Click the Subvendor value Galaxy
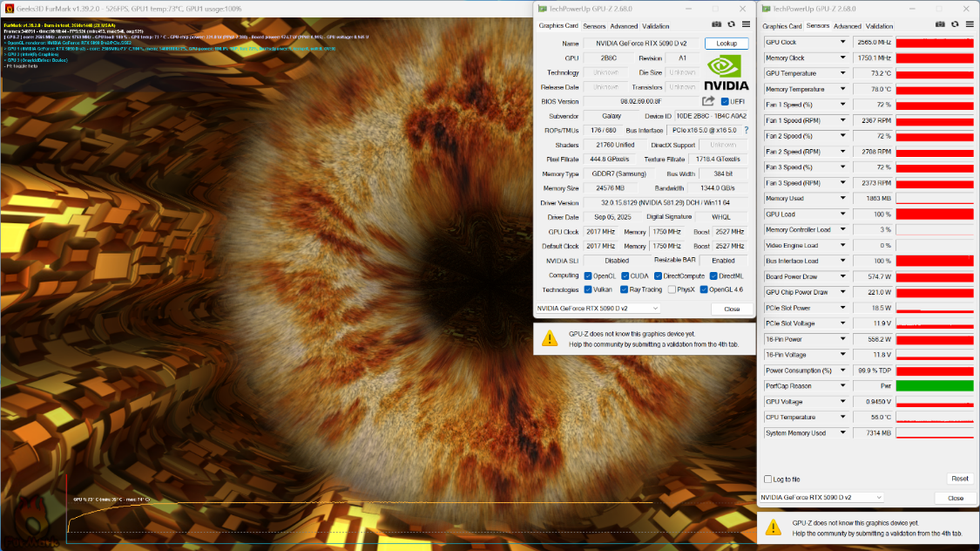This screenshot has width=980, height=551. click(x=612, y=116)
